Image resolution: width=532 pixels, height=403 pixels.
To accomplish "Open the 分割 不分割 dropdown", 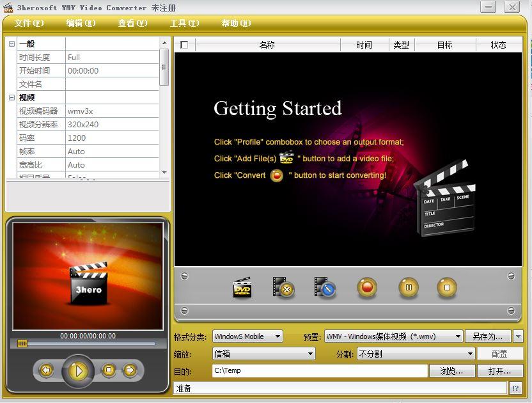I will click(x=416, y=354).
